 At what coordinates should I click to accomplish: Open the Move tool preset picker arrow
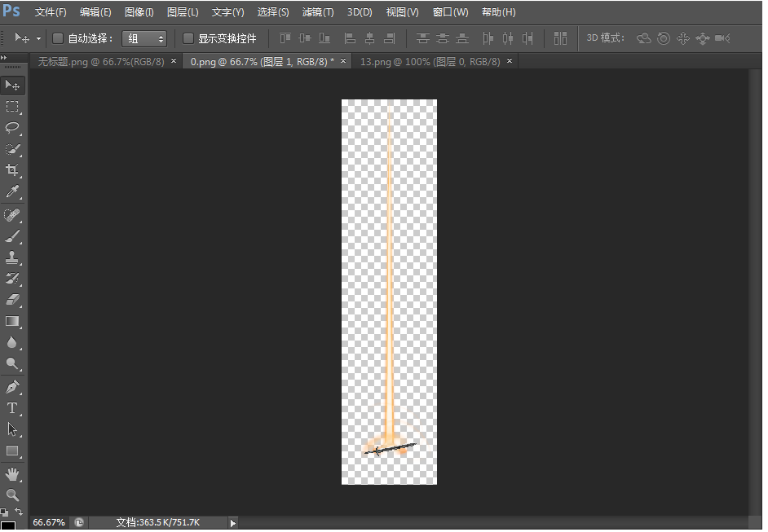[x=38, y=38]
